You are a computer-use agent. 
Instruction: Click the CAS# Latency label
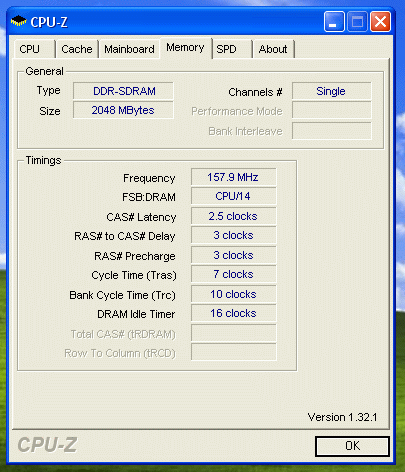[141, 217]
